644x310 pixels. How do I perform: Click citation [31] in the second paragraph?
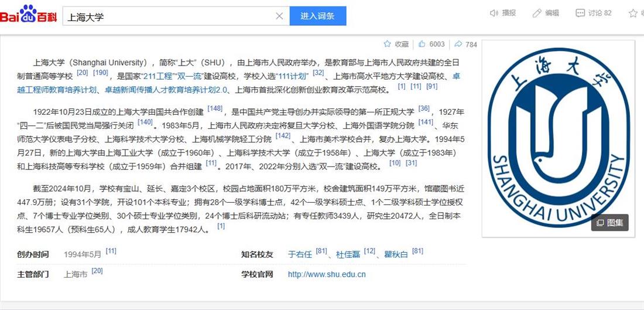pyautogui.click(x=411, y=163)
